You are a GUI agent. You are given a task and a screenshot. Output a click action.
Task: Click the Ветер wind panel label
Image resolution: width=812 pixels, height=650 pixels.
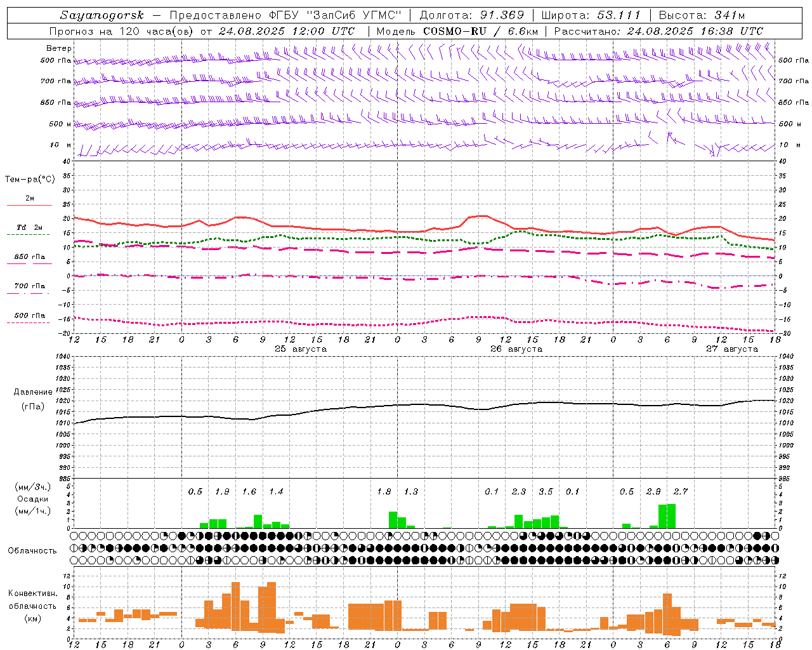pyautogui.click(x=58, y=48)
